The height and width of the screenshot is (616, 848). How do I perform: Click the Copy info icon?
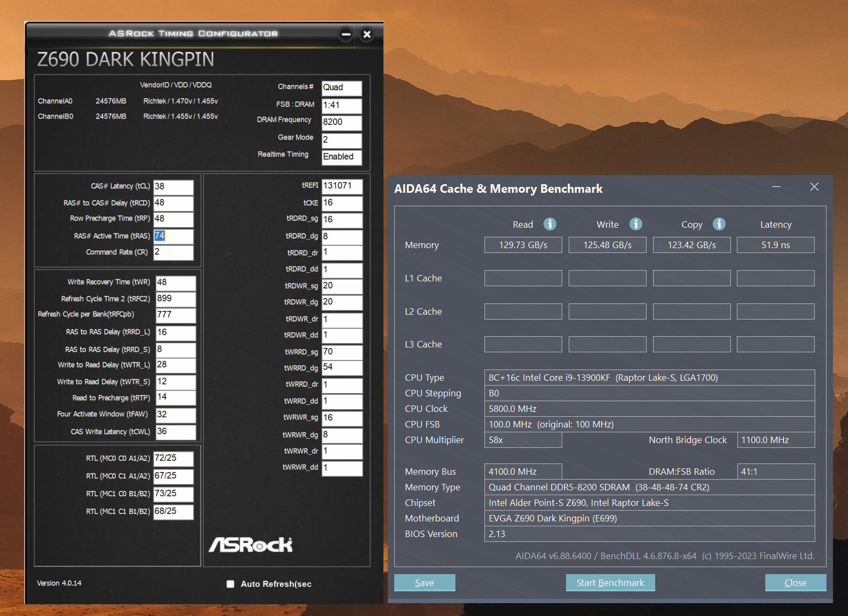719,224
